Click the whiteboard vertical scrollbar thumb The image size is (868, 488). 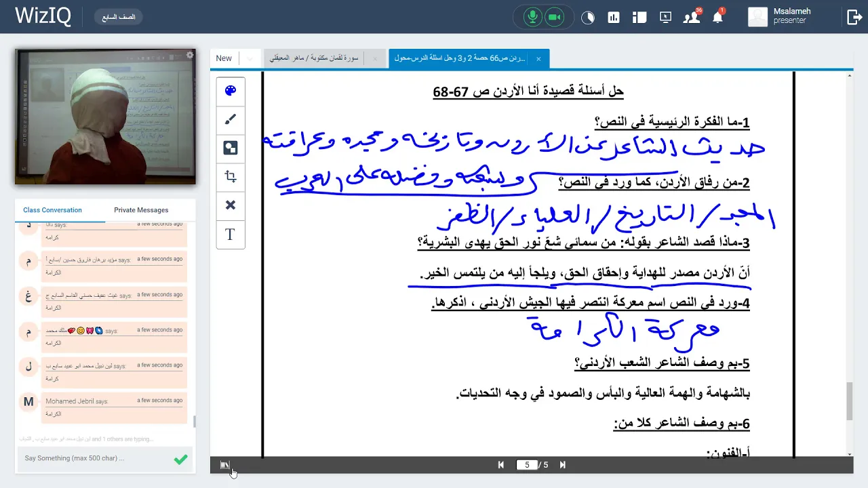[850, 401]
